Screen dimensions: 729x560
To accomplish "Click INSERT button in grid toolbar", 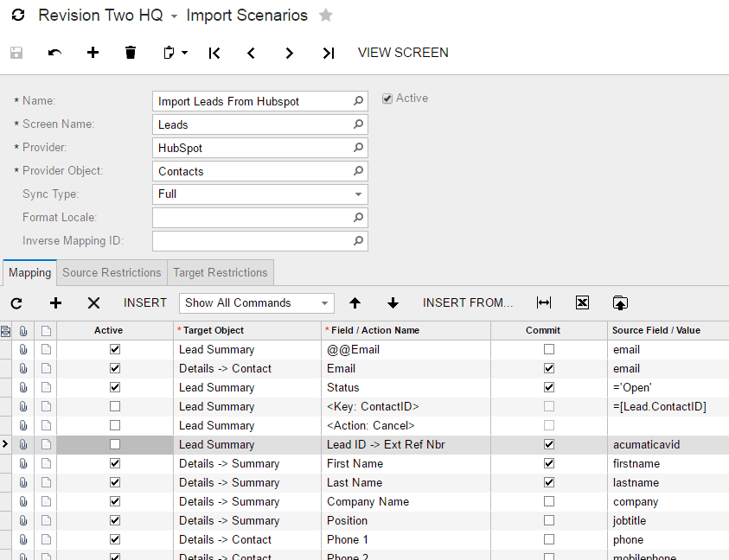I will click(x=145, y=303).
